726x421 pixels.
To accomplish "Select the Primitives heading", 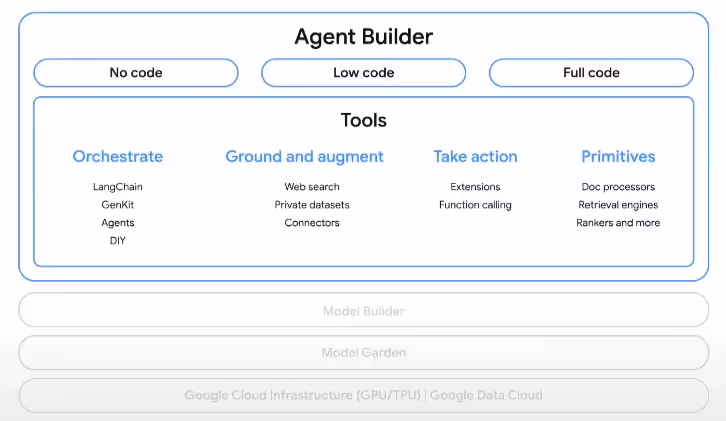I will click(618, 157).
